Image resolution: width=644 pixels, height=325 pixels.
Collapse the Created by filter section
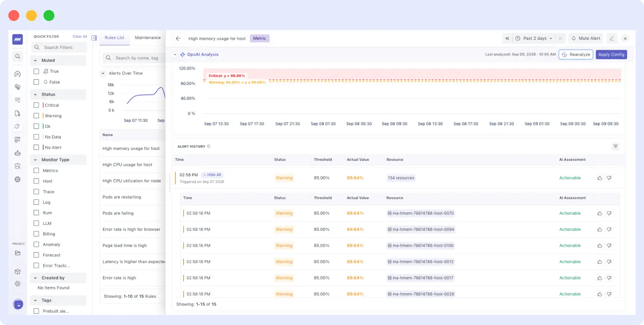35,278
